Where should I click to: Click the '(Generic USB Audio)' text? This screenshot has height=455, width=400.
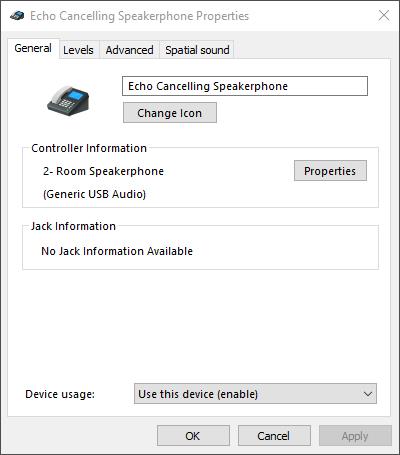(x=94, y=194)
